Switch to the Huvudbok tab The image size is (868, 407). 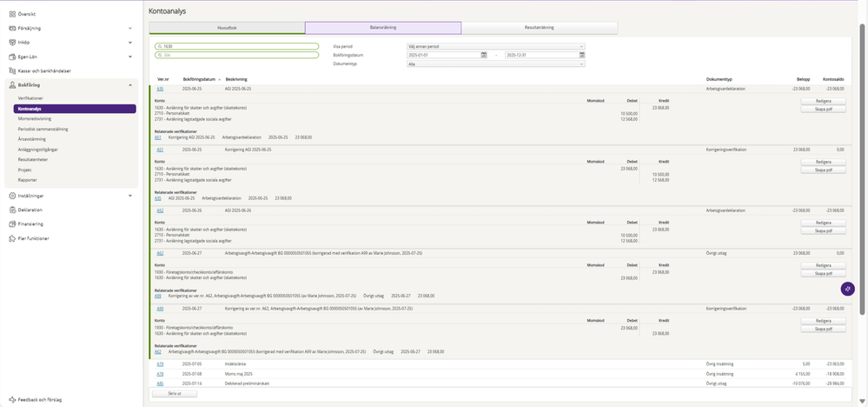click(x=227, y=28)
